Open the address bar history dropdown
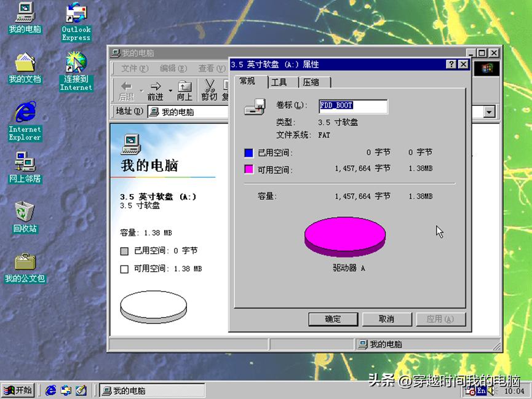The width and height of the screenshot is (532, 399). pyautogui.click(x=488, y=112)
